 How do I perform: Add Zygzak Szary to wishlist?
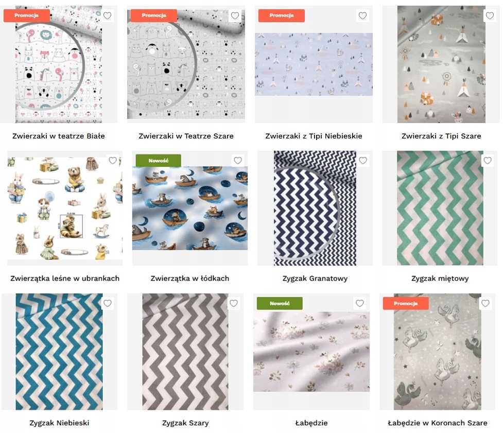click(x=234, y=303)
